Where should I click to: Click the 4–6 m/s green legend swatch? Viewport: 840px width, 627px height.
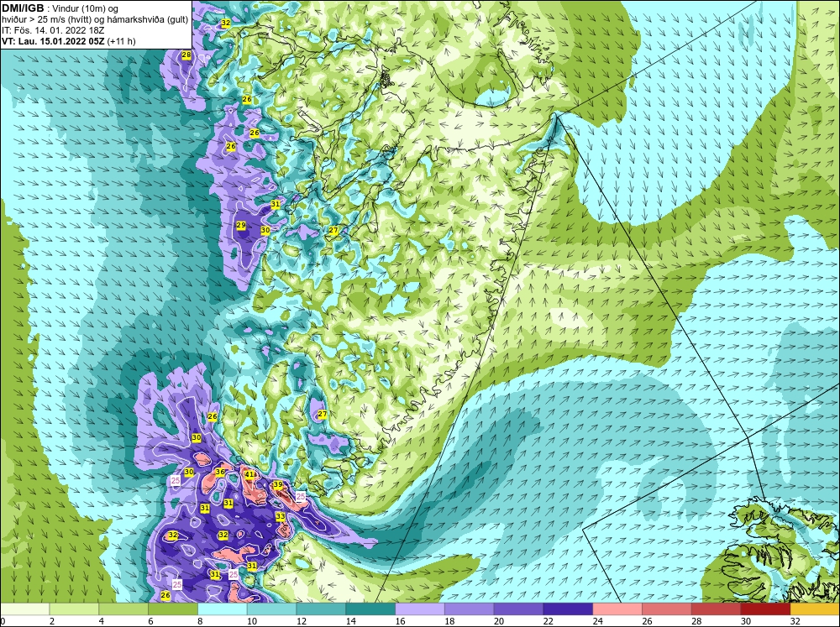[x=123, y=609]
